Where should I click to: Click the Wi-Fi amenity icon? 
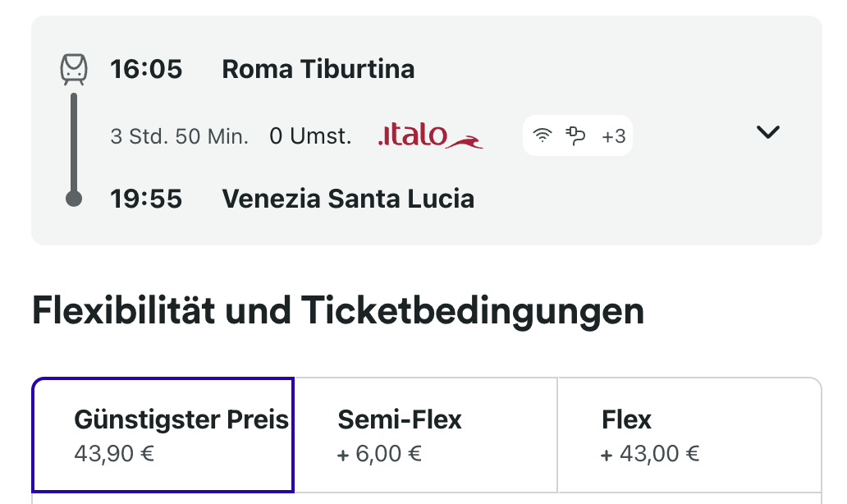[542, 136]
